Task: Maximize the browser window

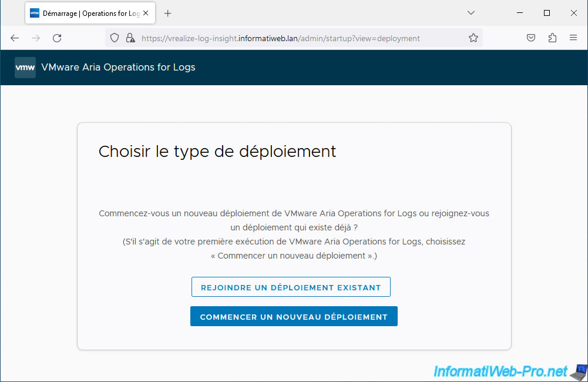Action: 547,13
